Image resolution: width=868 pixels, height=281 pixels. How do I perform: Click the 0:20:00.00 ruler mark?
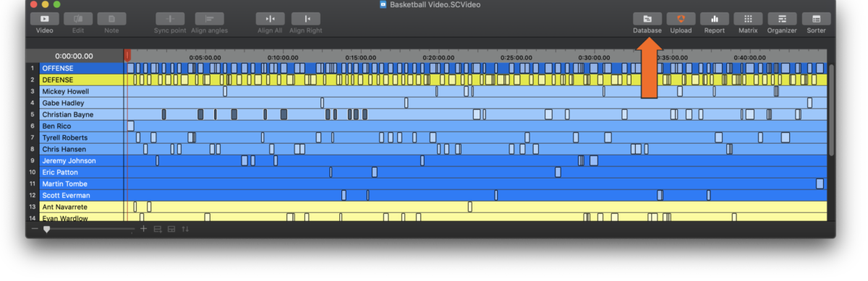click(438, 57)
